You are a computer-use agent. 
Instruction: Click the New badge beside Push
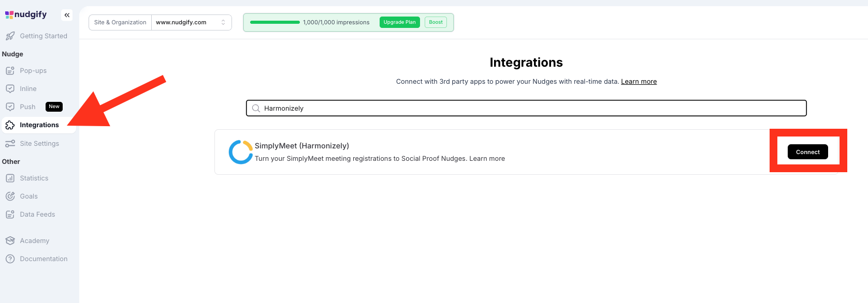pos(54,107)
